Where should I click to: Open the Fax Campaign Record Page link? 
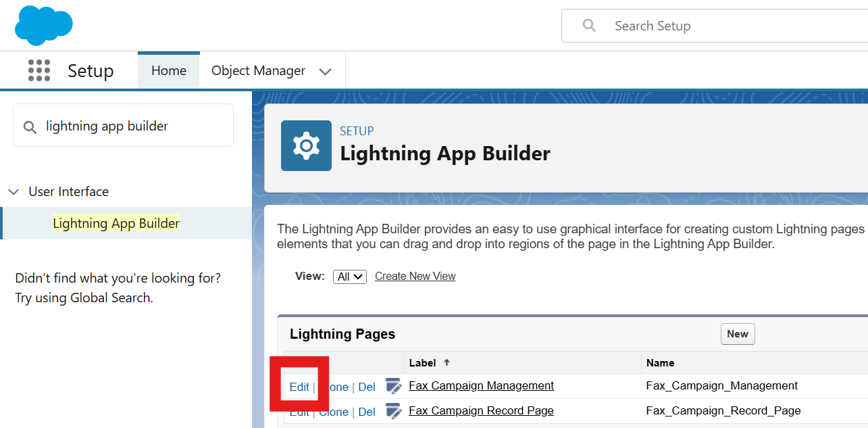(x=481, y=410)
